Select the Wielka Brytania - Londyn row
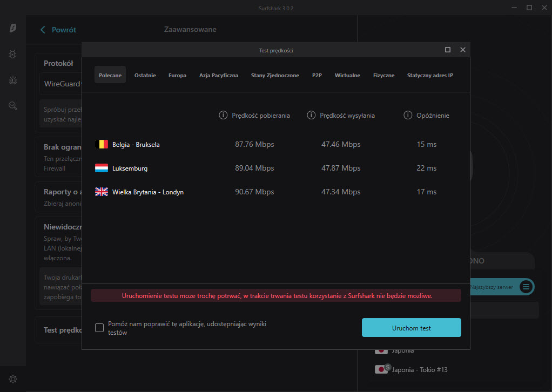 (276, 192)
